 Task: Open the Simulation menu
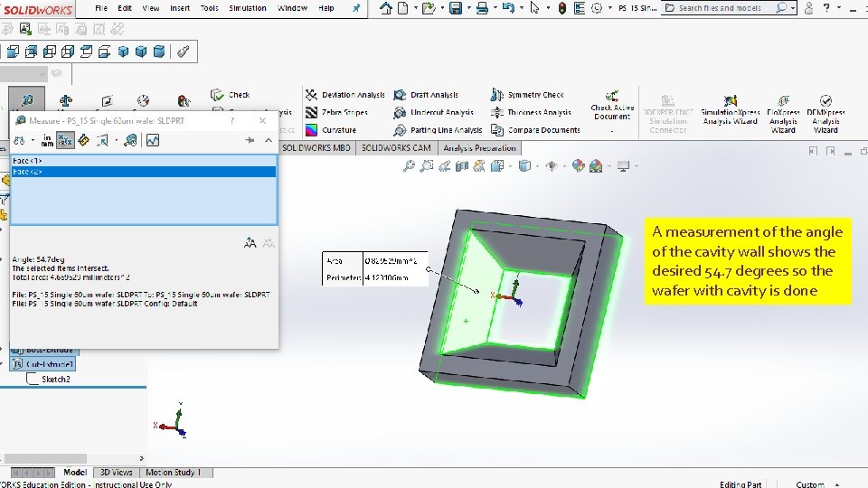click(x=248, y=8)
